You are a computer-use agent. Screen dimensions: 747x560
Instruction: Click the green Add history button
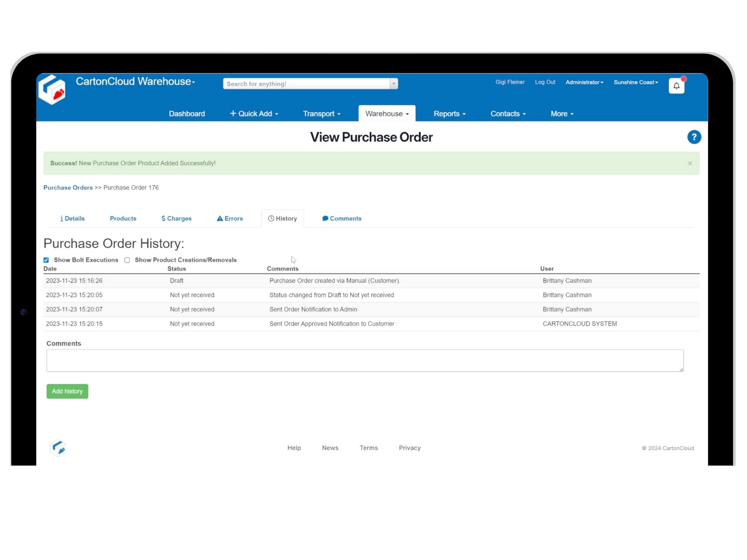pyautogui.click(x=67, y=391)
